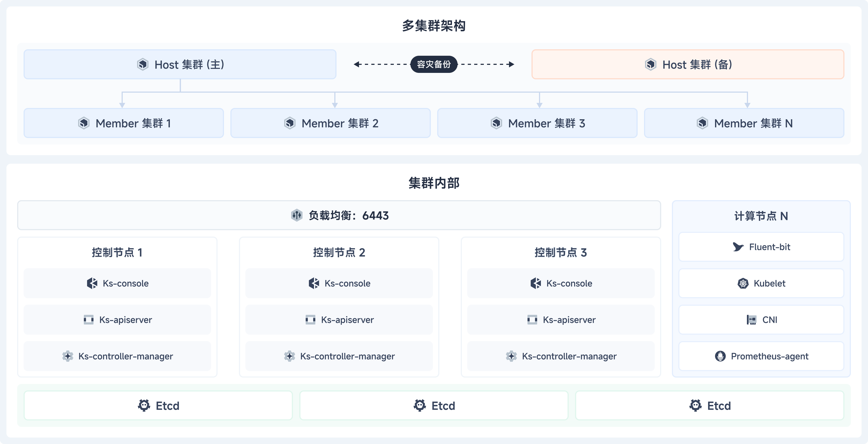
Task: Click Ks-apiserver icon in 控制节点 2
Action: tap(310, 320)
